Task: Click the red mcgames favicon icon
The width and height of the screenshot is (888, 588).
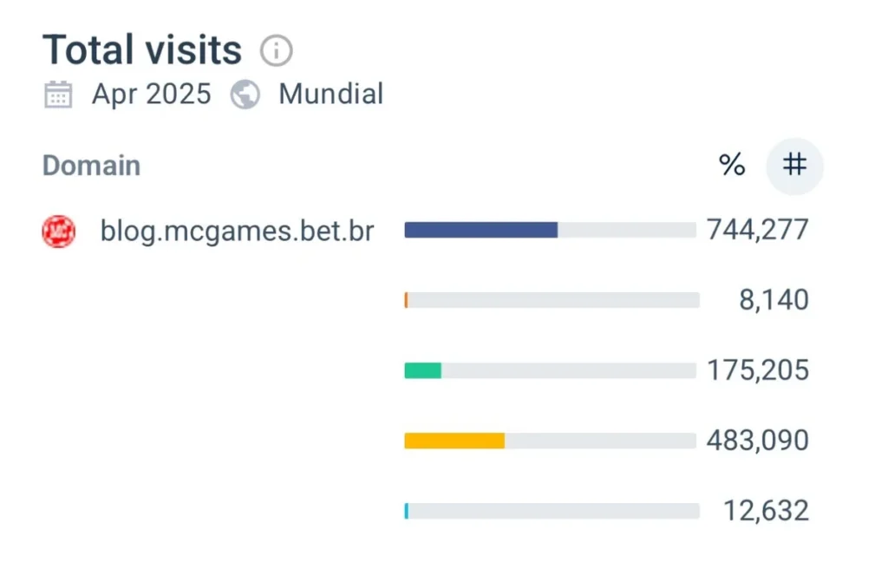Action: click(59, 232)
